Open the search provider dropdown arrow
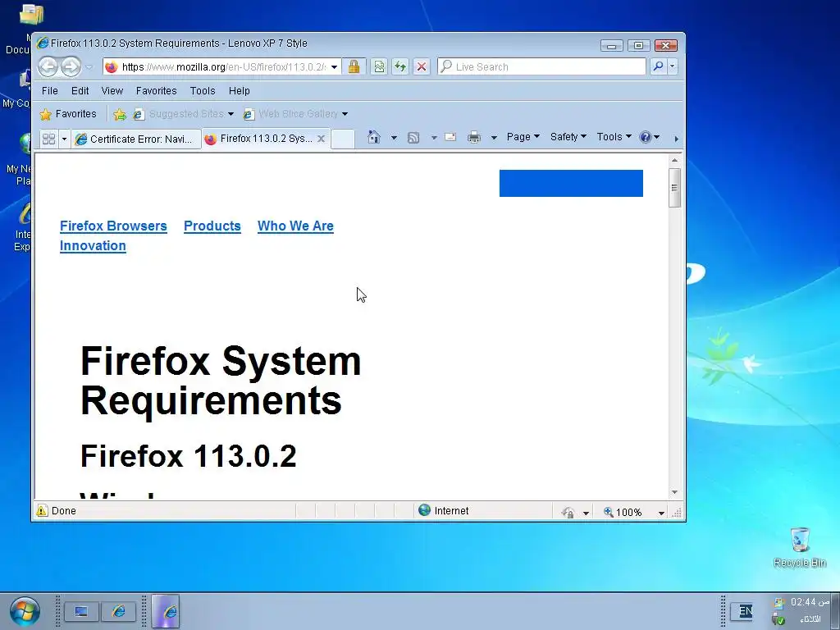 pos(673,66)
